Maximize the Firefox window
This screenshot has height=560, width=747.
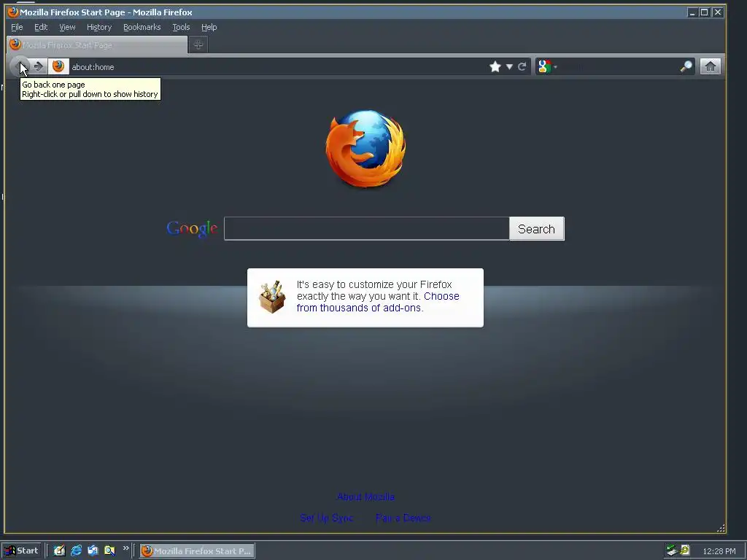coord(704,12)
